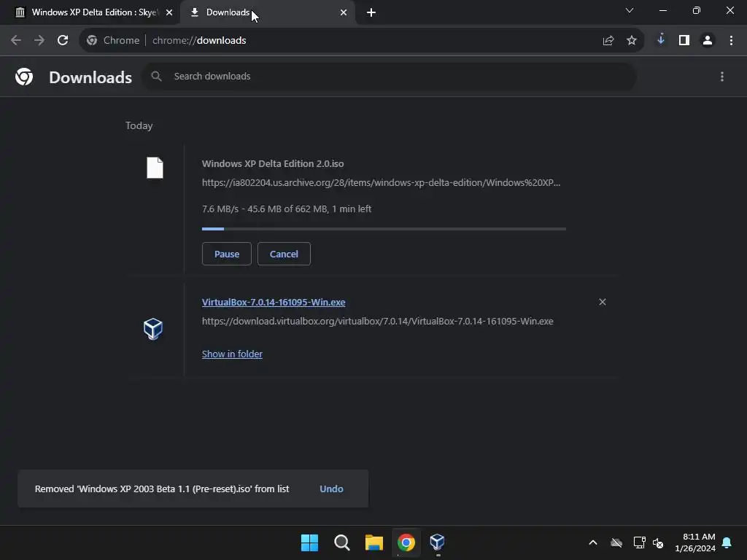Open VirtualBox from the taskbar

click(438, 542)
